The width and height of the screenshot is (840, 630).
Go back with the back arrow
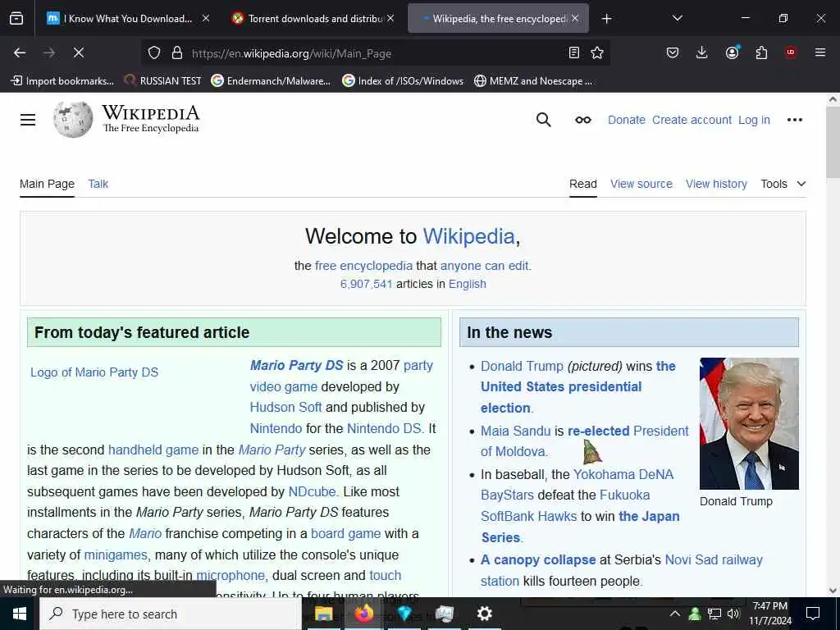(x=20, y=52)
